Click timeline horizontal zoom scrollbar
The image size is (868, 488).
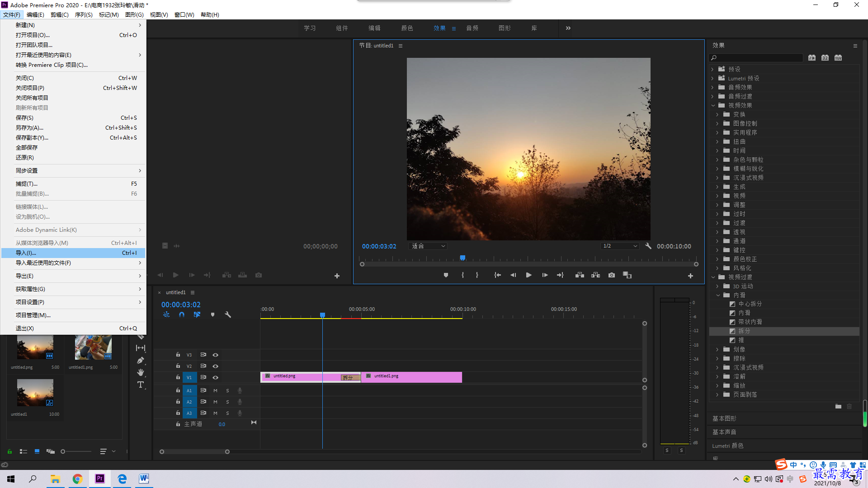(194, 451)
